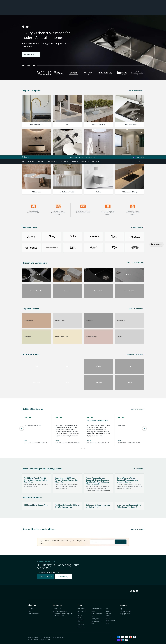Image resolution: width=166 pixels, height=644 pixels.
Task: Click the Your One Stop Shop cart icon
Action: 108,206
